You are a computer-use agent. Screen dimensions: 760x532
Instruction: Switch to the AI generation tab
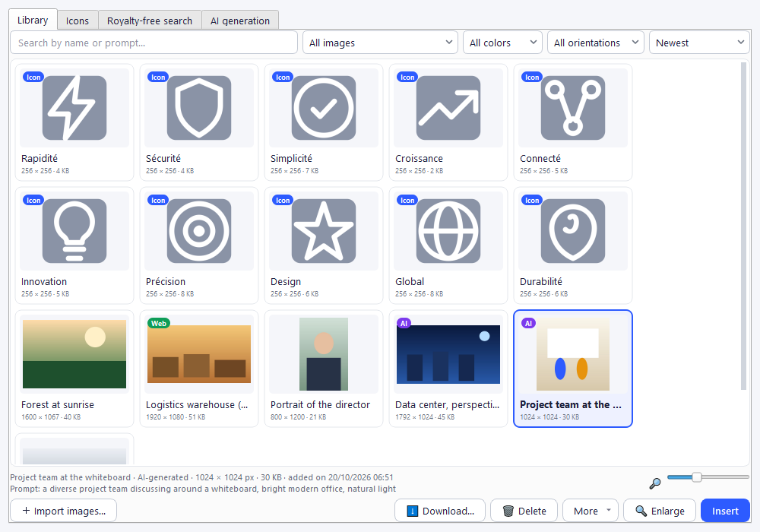tap(240, 21)
